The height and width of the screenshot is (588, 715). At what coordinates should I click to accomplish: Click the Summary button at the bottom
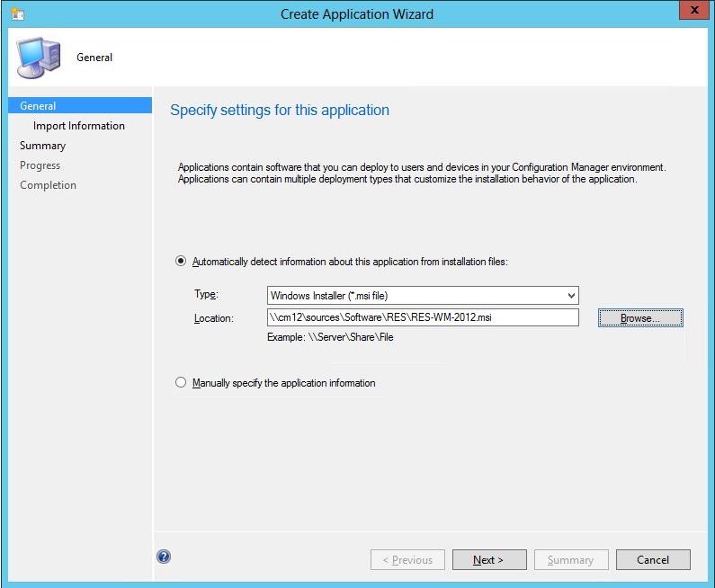click(571, 560)
